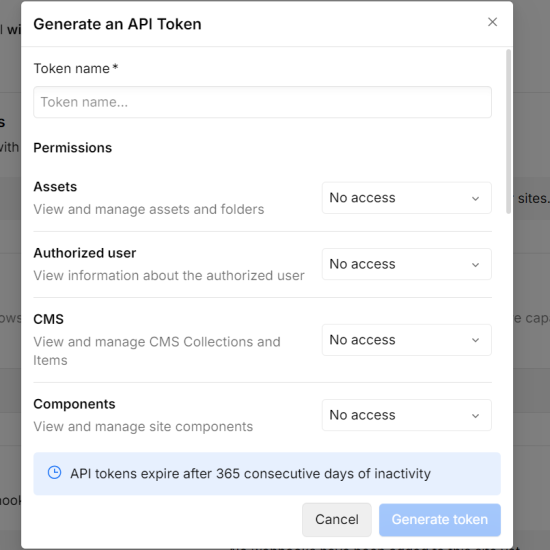
Task: Click the Generate an API Token title
Action: pyautogui.click(x=118, y=24)
